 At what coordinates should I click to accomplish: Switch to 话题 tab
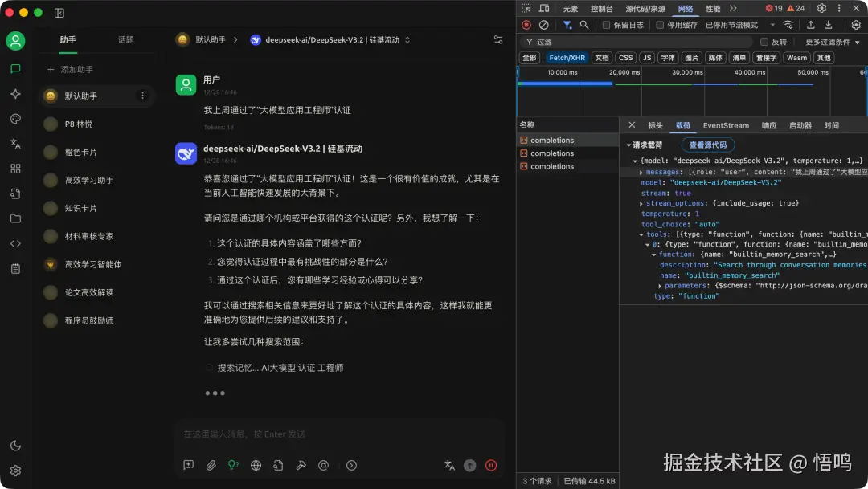125,40
